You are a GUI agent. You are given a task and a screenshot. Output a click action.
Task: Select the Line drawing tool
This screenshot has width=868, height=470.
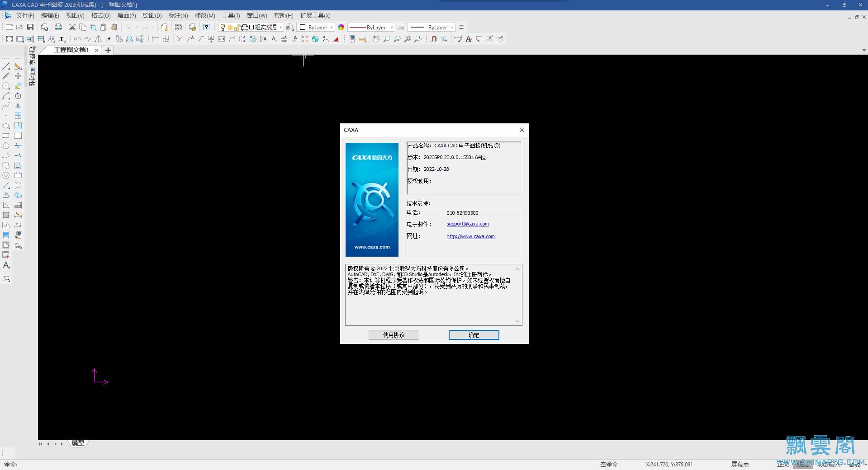point(6,66)
